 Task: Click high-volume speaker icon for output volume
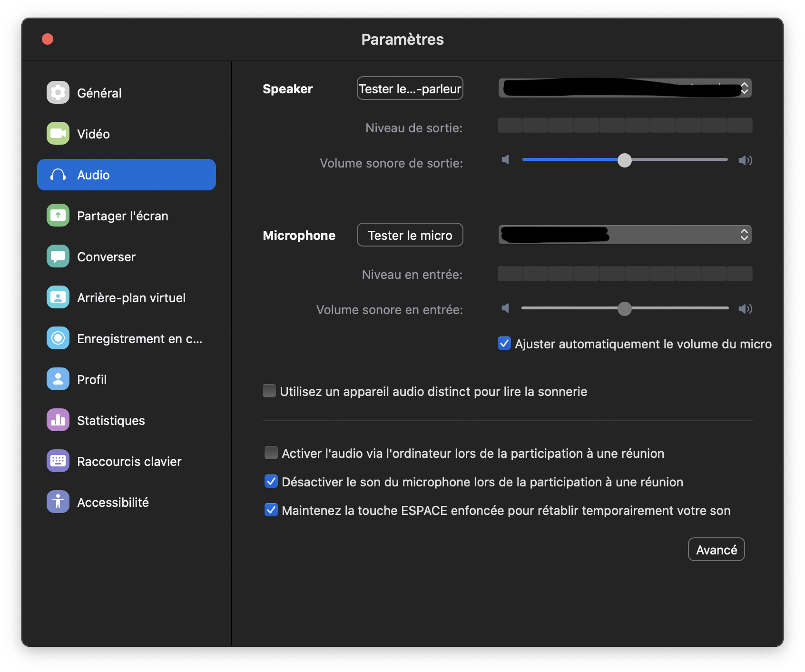tap(745, 160)
